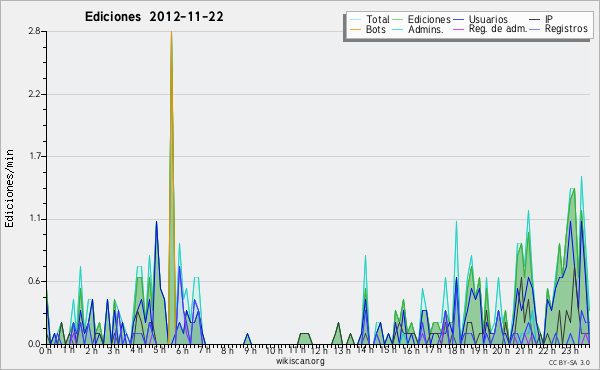Select the 'Total' legend entry
Viewport: 600px width, 370px height.
378,19
